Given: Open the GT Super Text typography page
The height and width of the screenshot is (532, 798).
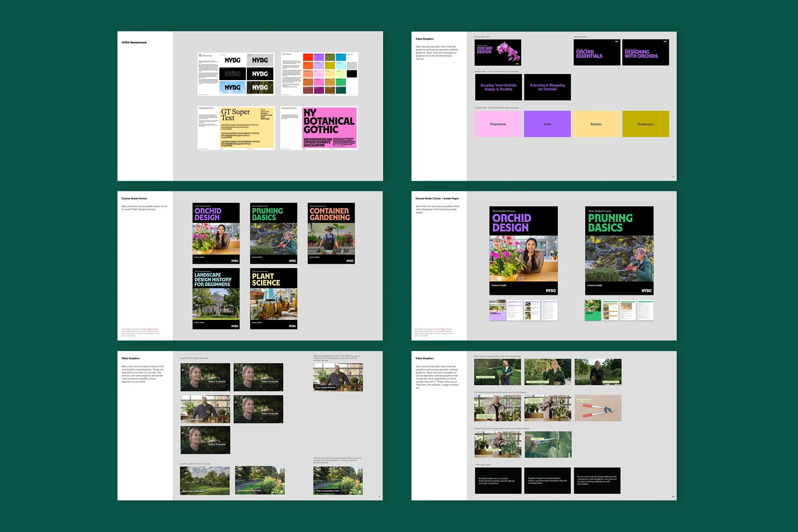Looking at the screenshot, I should click(x=236, y=128).
